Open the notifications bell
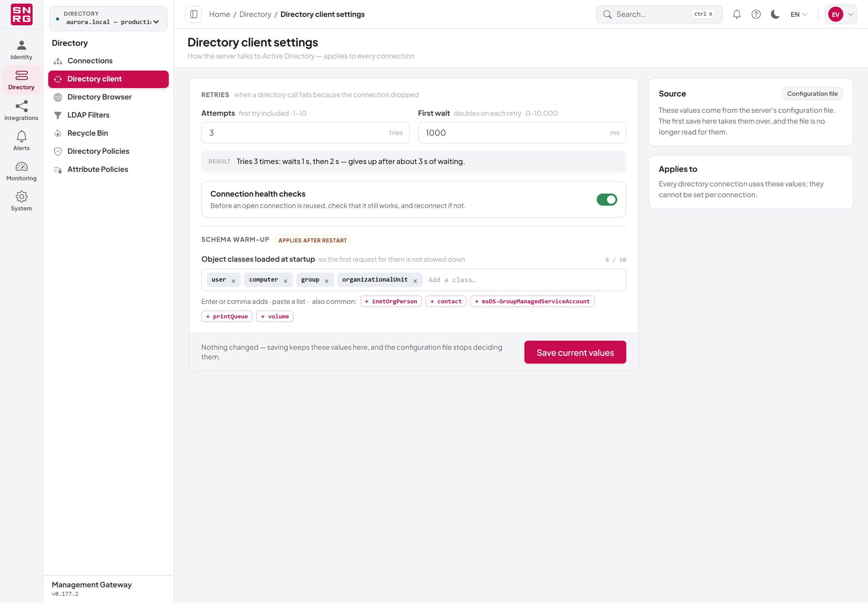This screenshot has width=868, height=603. point(737,14)
